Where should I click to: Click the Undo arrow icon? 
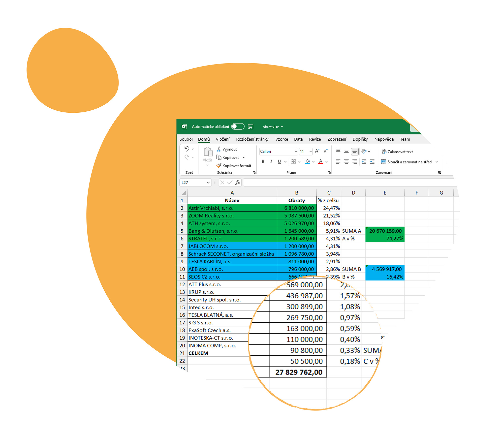click(187, 149)
